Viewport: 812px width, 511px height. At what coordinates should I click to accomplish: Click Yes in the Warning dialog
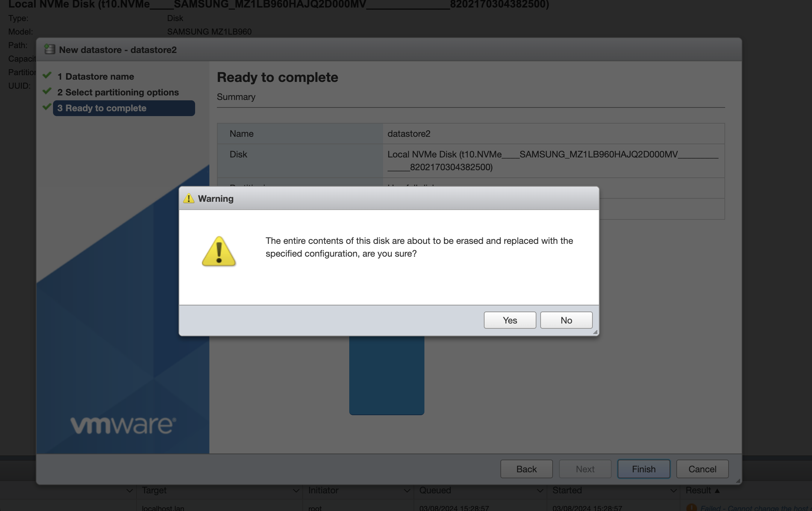click(x=510, y=320)
